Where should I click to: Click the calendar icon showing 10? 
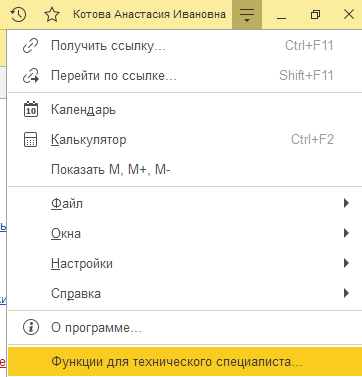click(x=31, y=109)
